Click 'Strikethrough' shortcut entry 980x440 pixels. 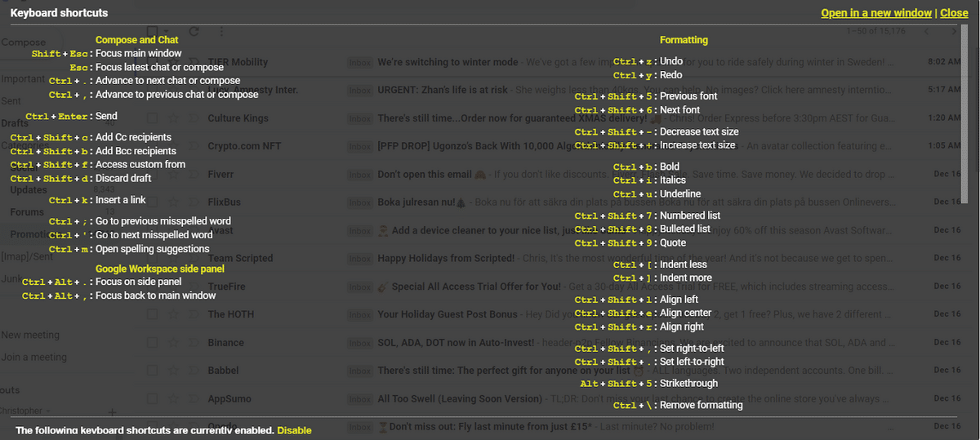(x=689, y=384)
